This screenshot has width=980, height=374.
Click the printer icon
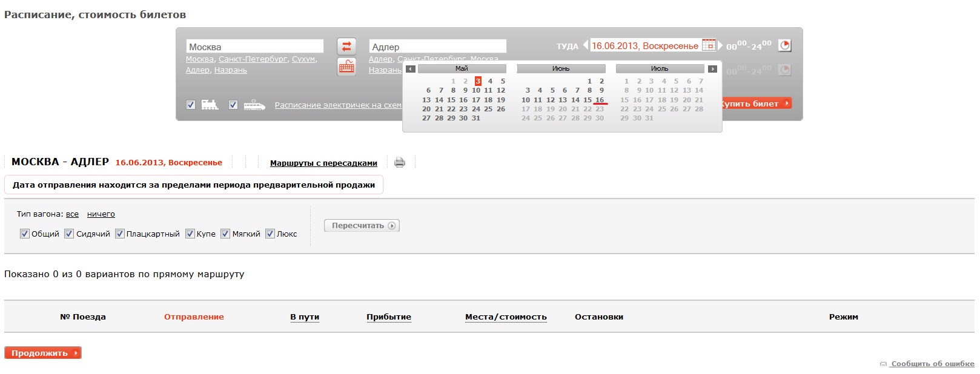(400, 162)
